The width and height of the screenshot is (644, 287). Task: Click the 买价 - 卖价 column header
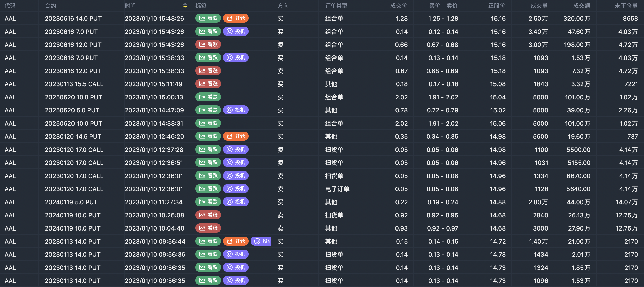443,6
